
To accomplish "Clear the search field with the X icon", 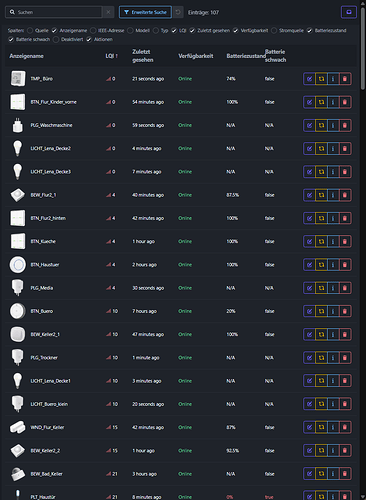I will pos(108,12).
